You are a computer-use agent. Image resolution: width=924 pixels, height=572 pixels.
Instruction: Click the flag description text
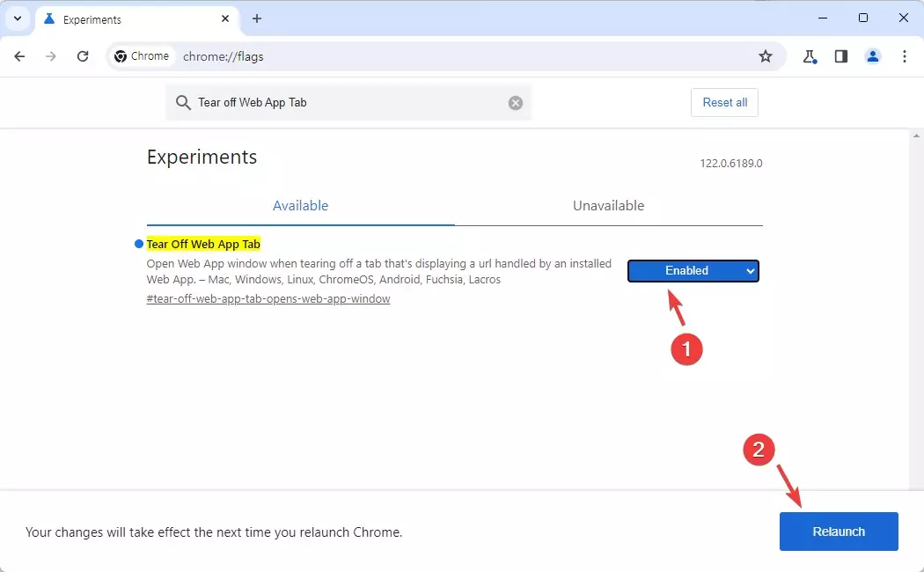[x=379, y=272]
